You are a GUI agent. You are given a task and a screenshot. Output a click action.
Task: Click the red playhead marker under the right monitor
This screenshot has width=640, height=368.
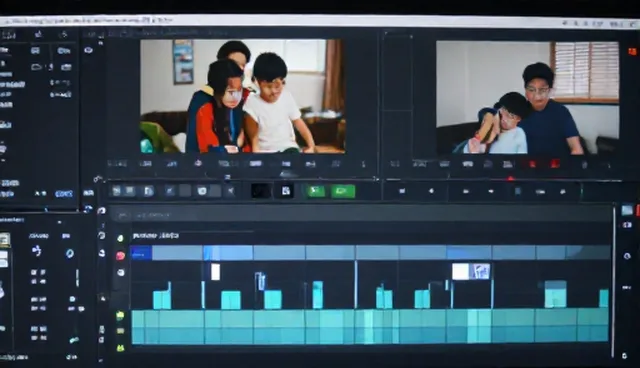(x=511, y=179)
